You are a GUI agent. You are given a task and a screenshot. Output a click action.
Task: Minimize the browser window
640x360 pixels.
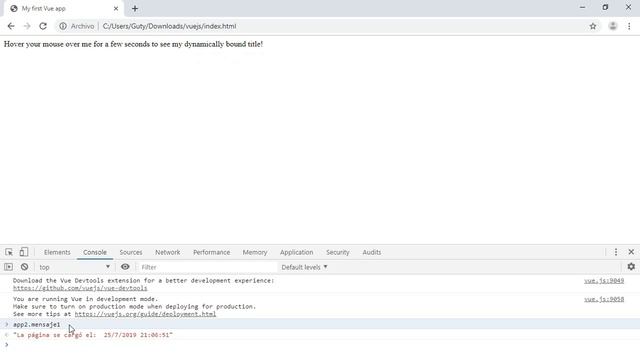coord(582,7)
